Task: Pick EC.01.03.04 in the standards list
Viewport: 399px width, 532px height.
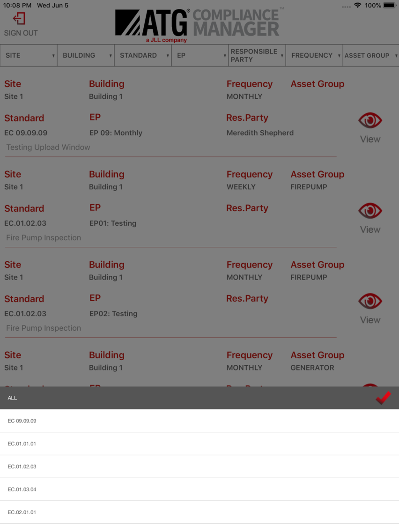Action: point(199,489)
